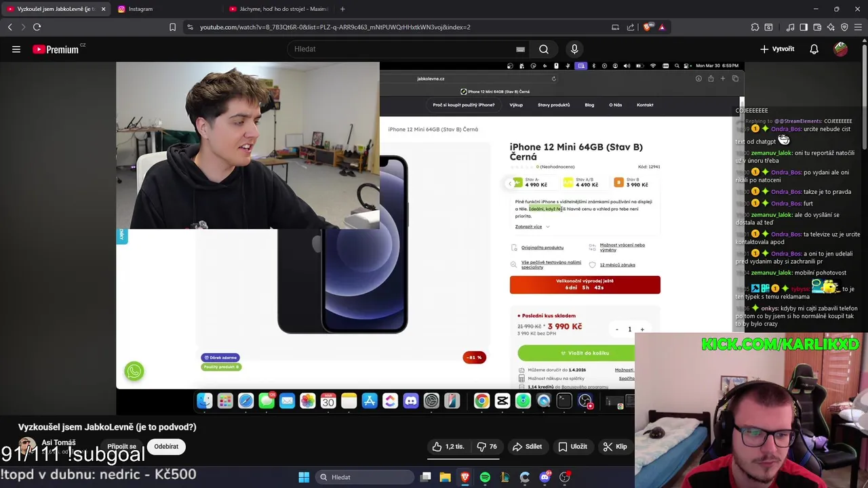The width and height of the screenshot is (868, 488).
Task: Open the browser main menu icon
Action: pos(859,27)
